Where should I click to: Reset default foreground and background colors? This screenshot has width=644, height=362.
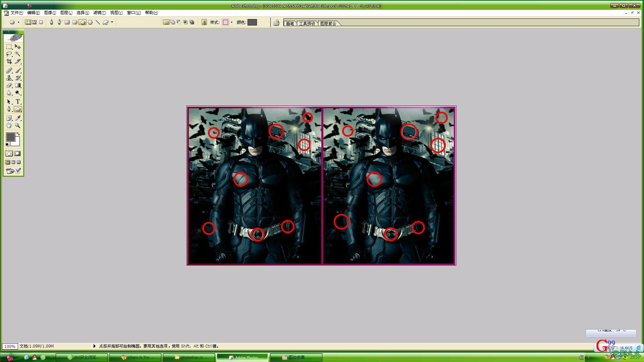[x=7, y=144]
